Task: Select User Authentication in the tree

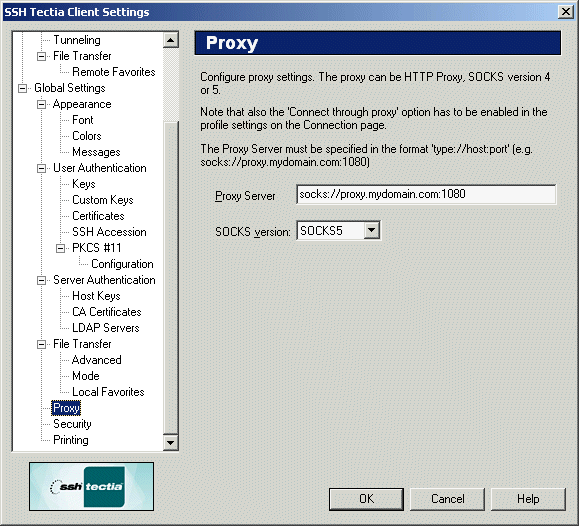Action: pyautogui.click(x=100, y=168)
